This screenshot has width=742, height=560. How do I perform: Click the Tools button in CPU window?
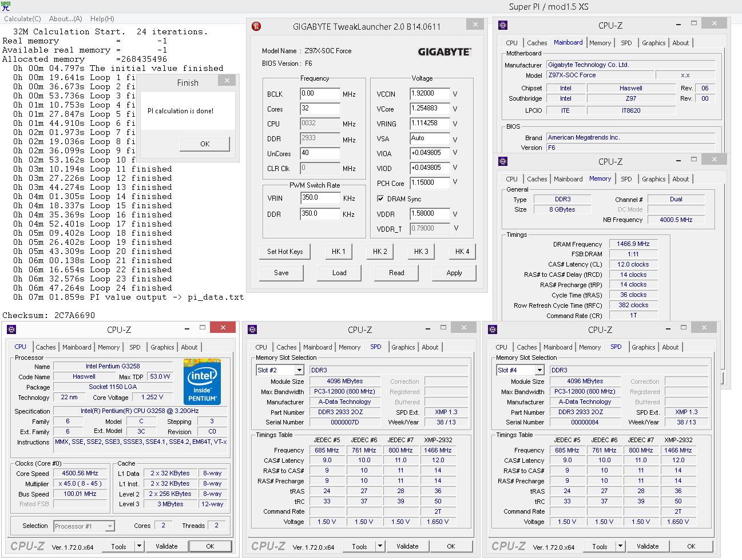point(118,546)
